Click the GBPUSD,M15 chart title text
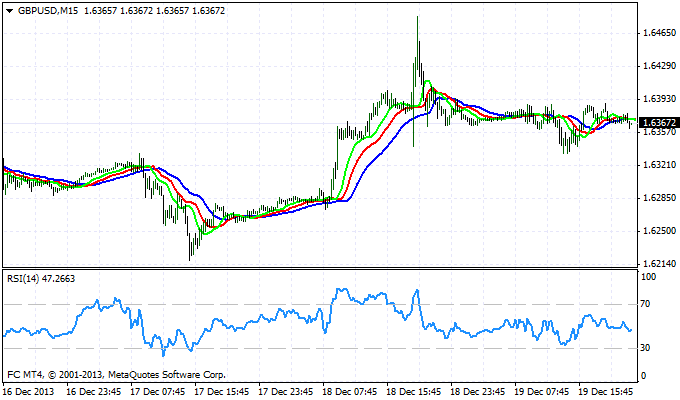Viewport: 680px width, 400px height. click(48, 11)
